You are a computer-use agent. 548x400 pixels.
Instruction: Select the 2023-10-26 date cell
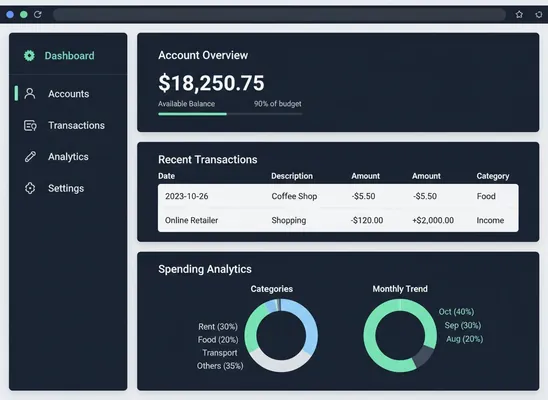pyautogui.click(x=187, y=196)
